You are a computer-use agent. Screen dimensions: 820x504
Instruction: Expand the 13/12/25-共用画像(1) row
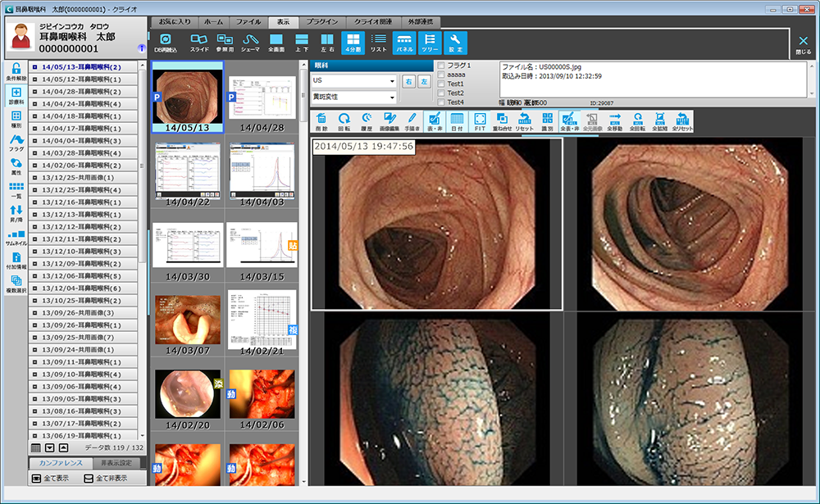pyautogui.click(x=34, y=178)
